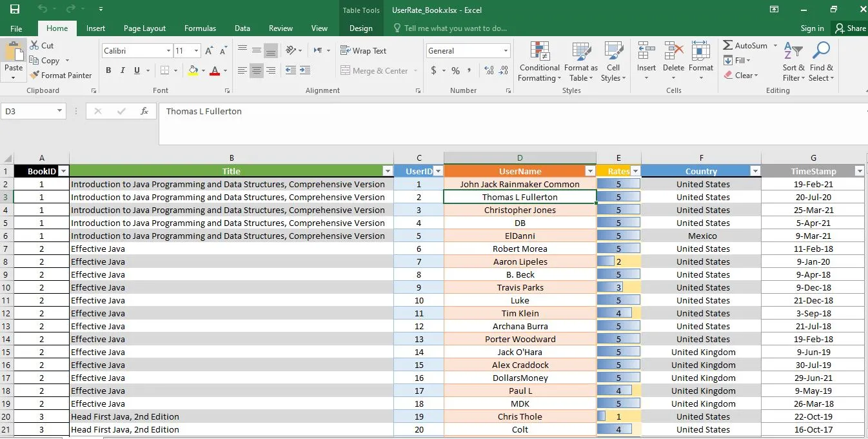The width and height of the screenshot is (868, 439).
Task: Toggle Bold formatting
Action: point(108,70)
